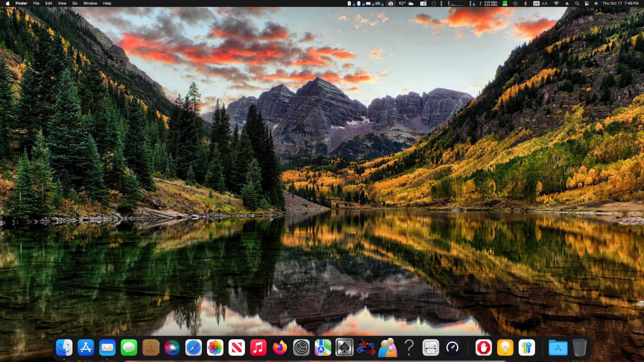Image resolution: width=644 pixels, height=362 pixels.
Task: Launch the Music app in Dock
Action: pos(258,348)
